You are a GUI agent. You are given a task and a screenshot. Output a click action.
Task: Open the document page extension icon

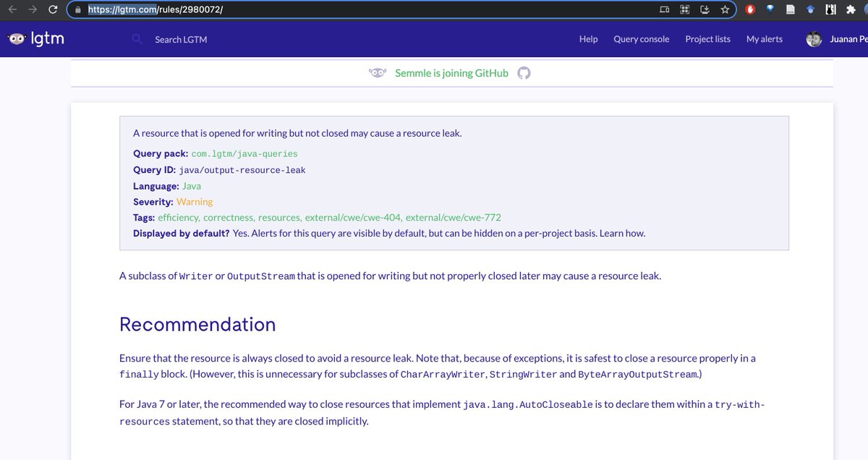(x=791, y=10)
